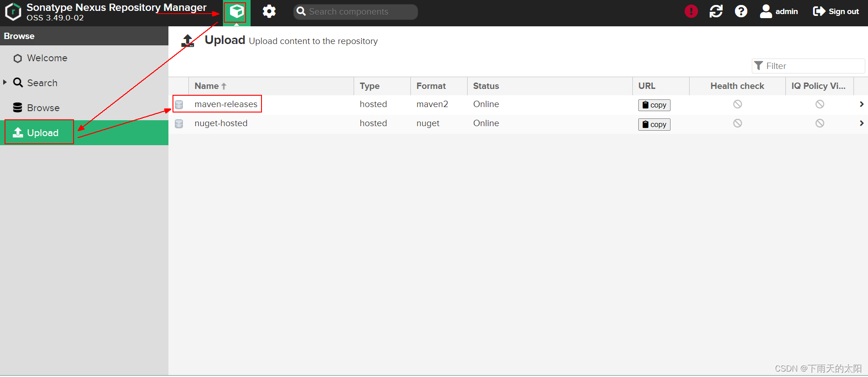Viewport: 868px width, 377px height.
Task: Click the Upload sidebar icon
Action: pos(18,132)
